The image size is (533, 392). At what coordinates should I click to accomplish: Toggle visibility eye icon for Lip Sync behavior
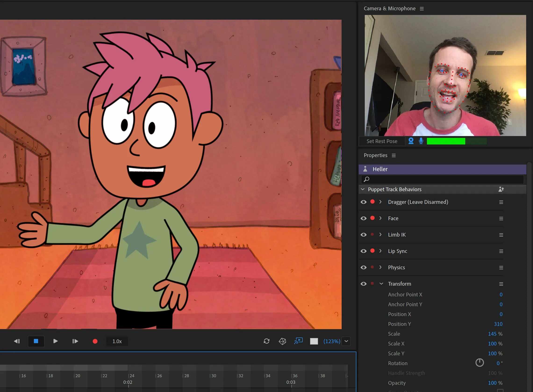(363, 251)
